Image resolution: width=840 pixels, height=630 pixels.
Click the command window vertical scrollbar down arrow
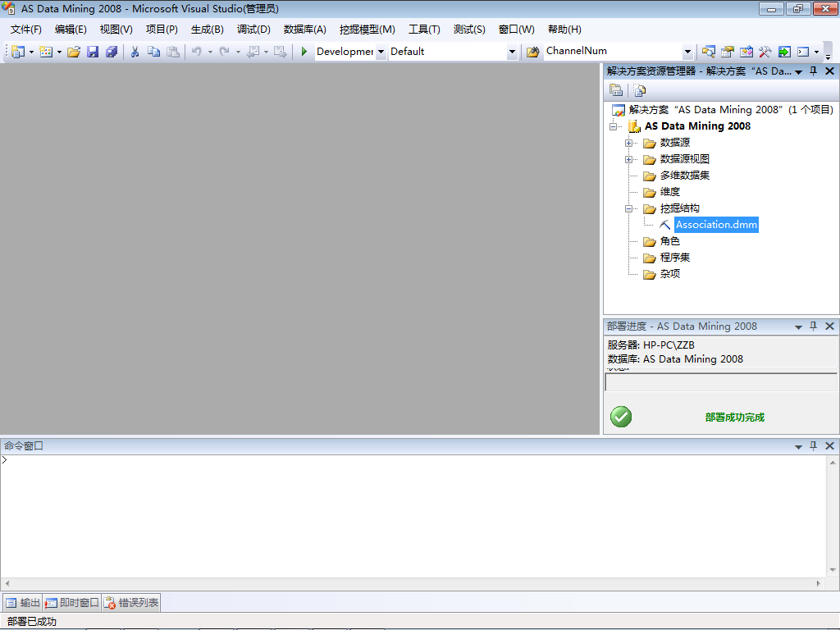pyautogui.click(x=833, y=570)
